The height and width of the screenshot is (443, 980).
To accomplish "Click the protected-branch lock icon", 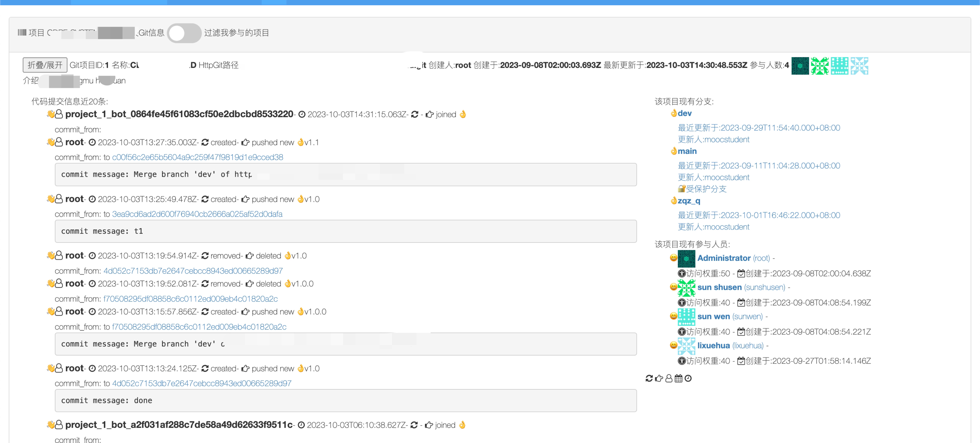I will coord(681,189).
